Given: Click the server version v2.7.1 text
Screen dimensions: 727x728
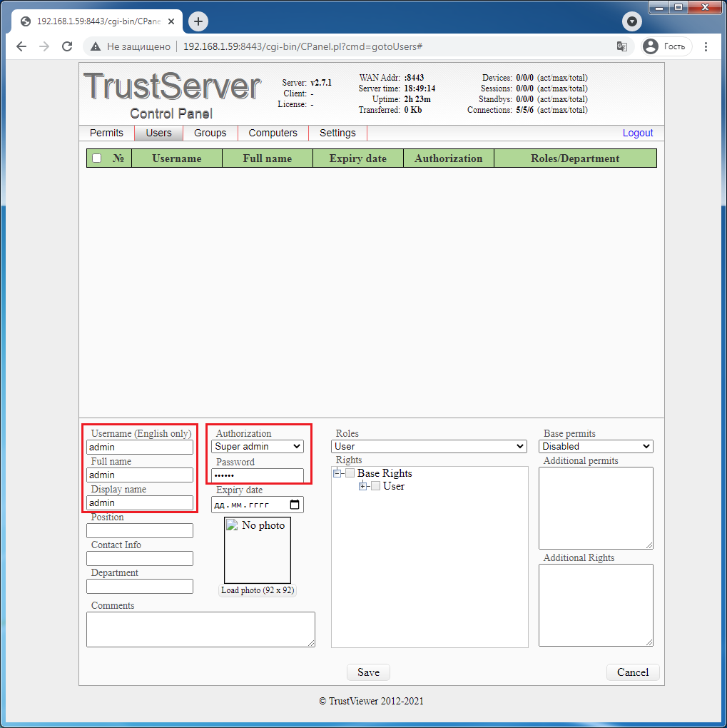Looking at the screenshot, I should point(321,83).
